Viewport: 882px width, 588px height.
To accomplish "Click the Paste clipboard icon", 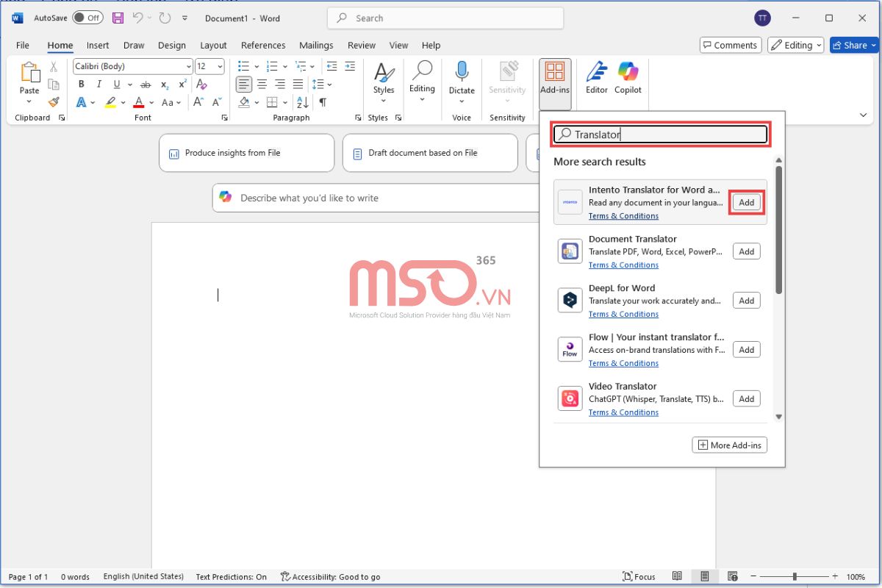I will tap(29, 73).
